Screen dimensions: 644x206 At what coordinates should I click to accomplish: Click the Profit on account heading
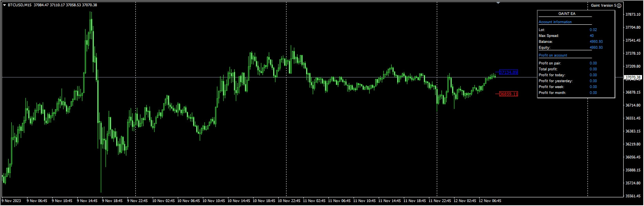click(x=553, y=55)
